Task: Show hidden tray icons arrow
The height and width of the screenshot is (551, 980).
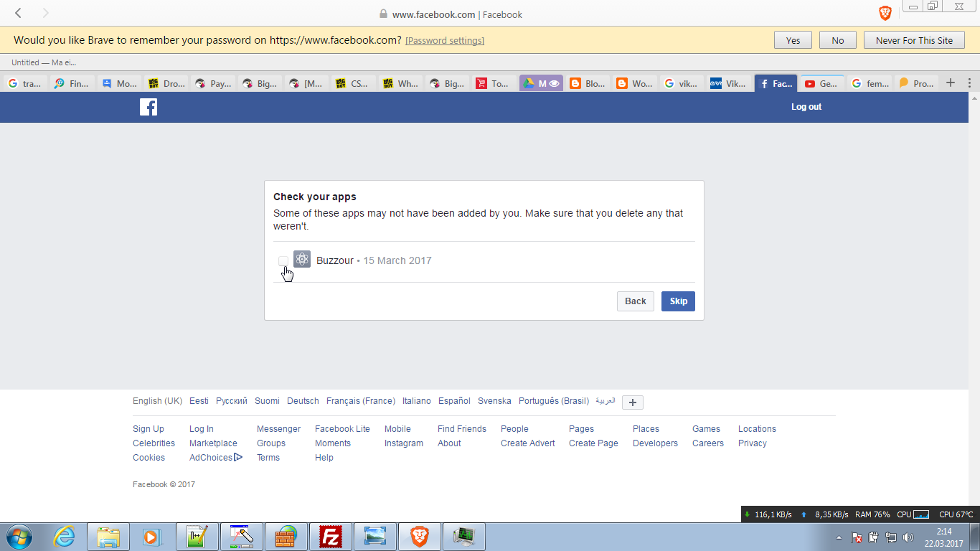Action: [x=839, y=537]
